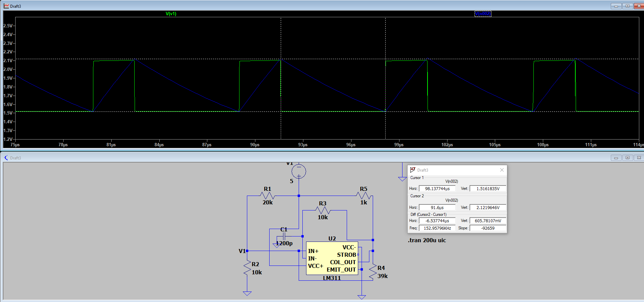The height and width of the screenshot is (302, 644).
Task: Click the STROB pin label on LM311
Action: (x=346, y=255)
